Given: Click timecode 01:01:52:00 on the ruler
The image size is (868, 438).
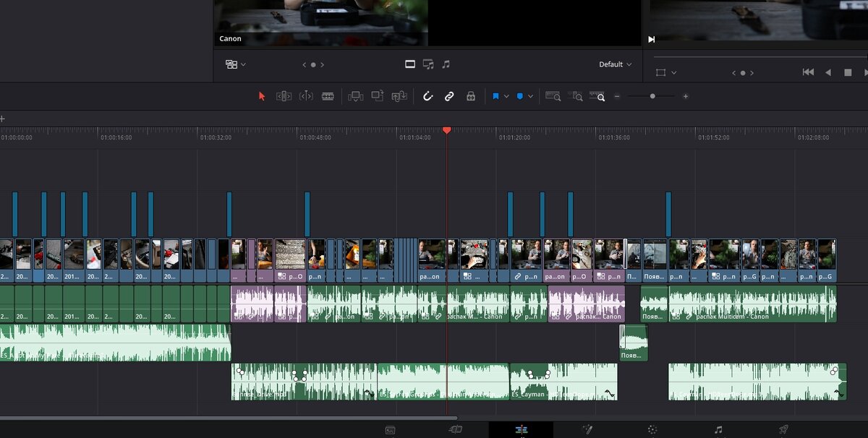Looking at the screenshot, I should (714, 137).
